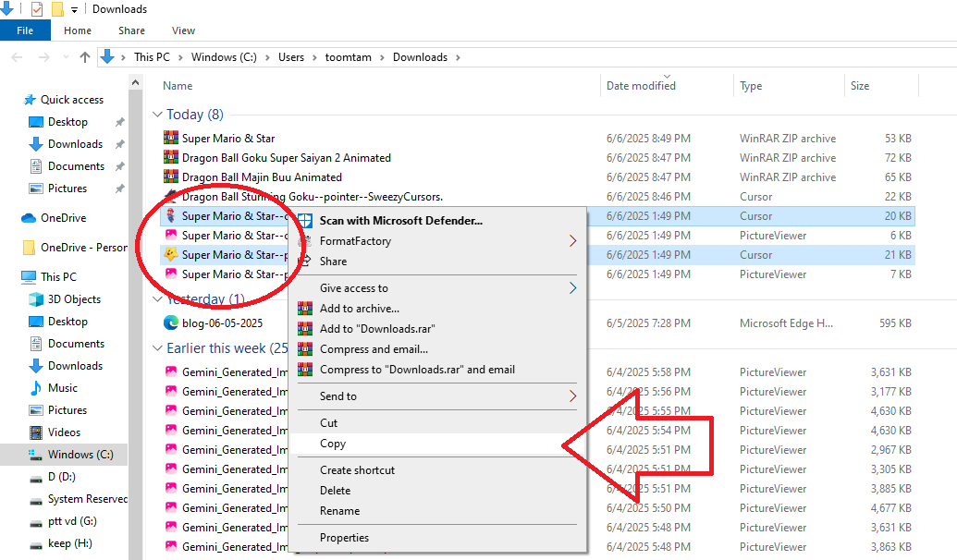Open the Videos filmstrip icon
957x560 pixels.
(36, 432)
